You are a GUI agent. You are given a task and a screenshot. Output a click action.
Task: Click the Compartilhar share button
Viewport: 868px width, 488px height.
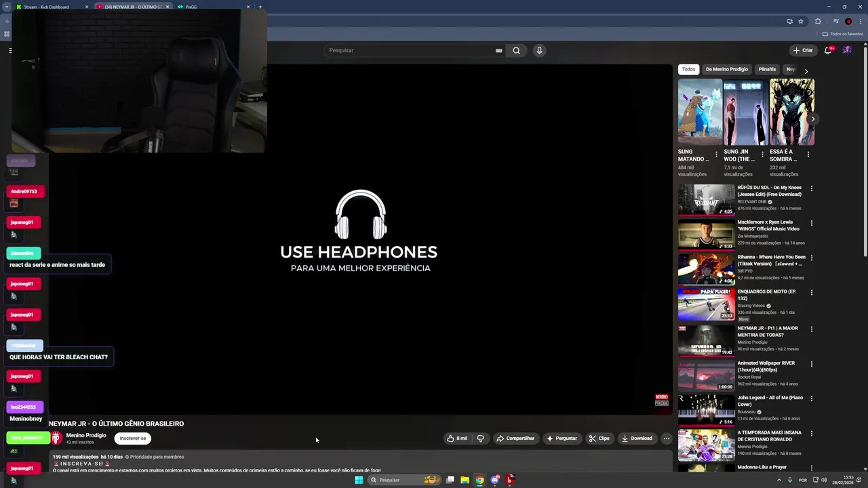point(515,439)
